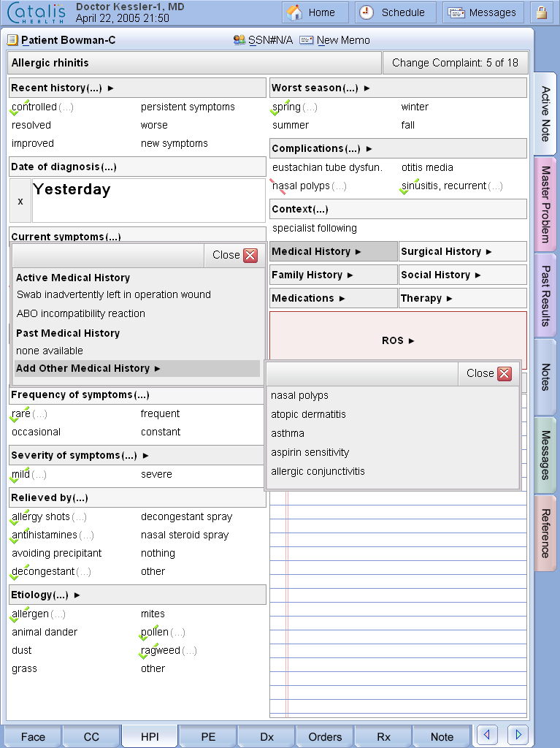Select 'atopic dermatitis' from the list

308,414
